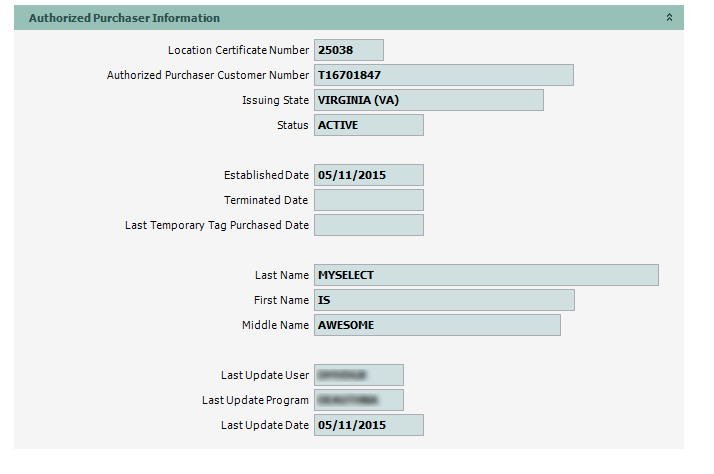This screenshot has width=714, height=474.
Task: Click the Last Update User field
Action: [358, 375]
